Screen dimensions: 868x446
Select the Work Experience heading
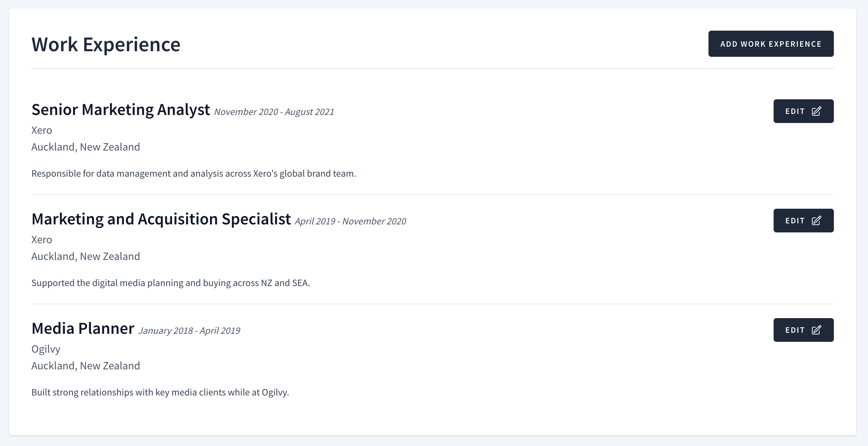[106, 45]
